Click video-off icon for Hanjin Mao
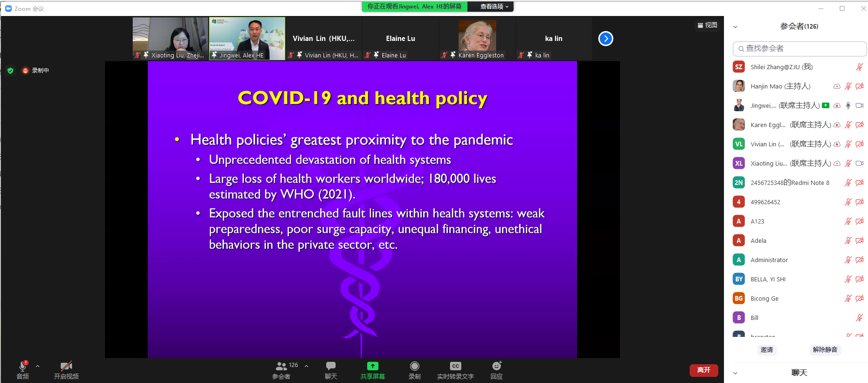 [860, 86]
